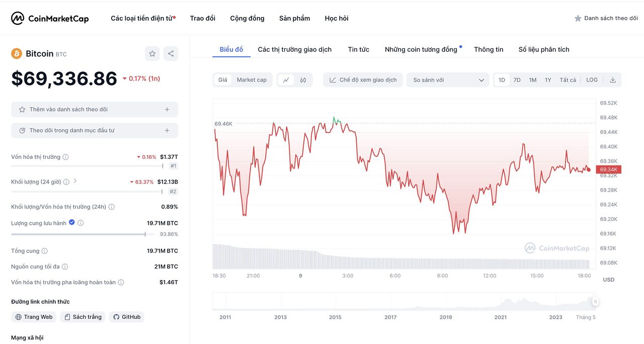Screen dimensions: 644x344
Task: Click the $1.37T market cap value
Action: [169, 157]
